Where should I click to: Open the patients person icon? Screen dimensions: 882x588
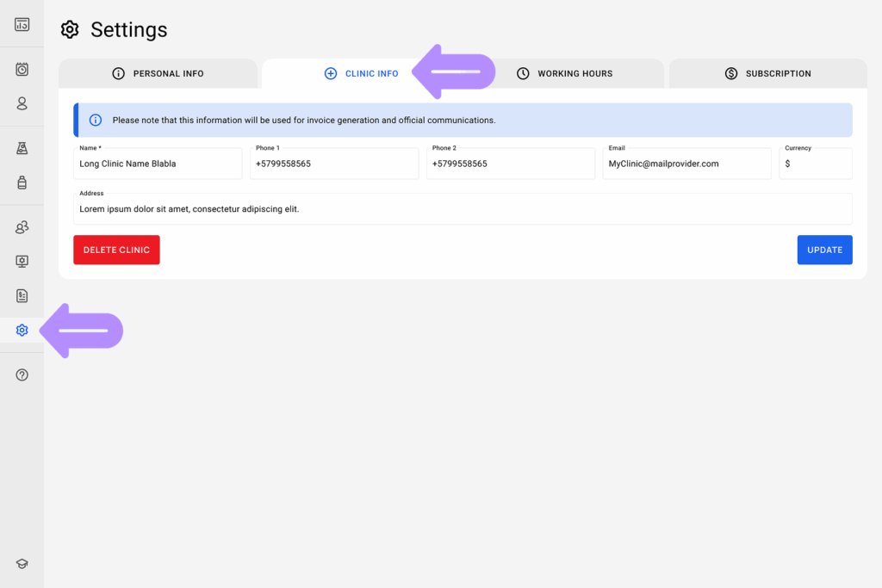[x=22, y=103]
